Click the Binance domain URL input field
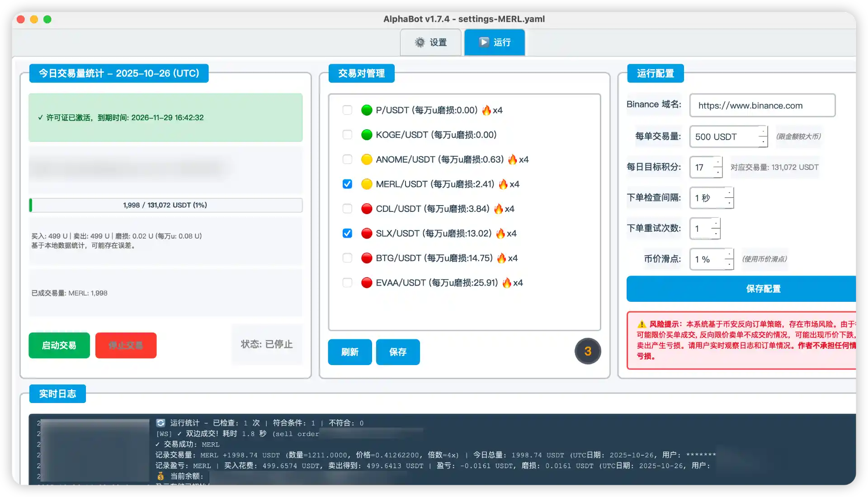Screen dimensions: 868x497 coord(762,106)
